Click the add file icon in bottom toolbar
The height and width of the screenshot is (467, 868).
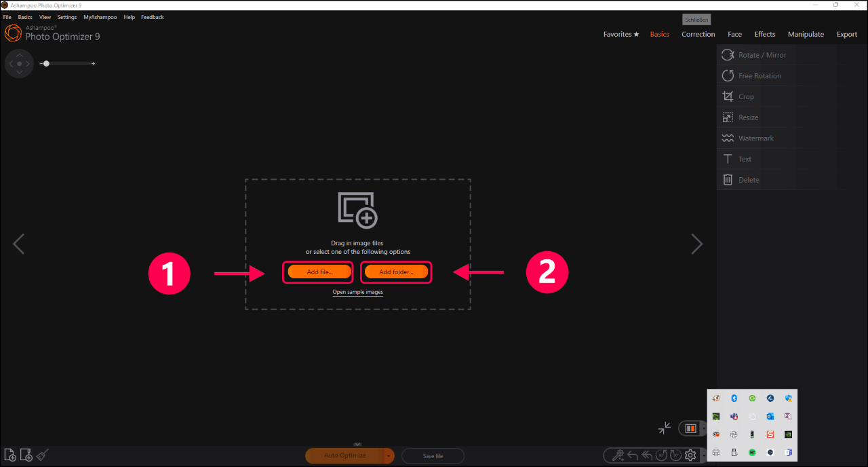click(x=10, y=455)
